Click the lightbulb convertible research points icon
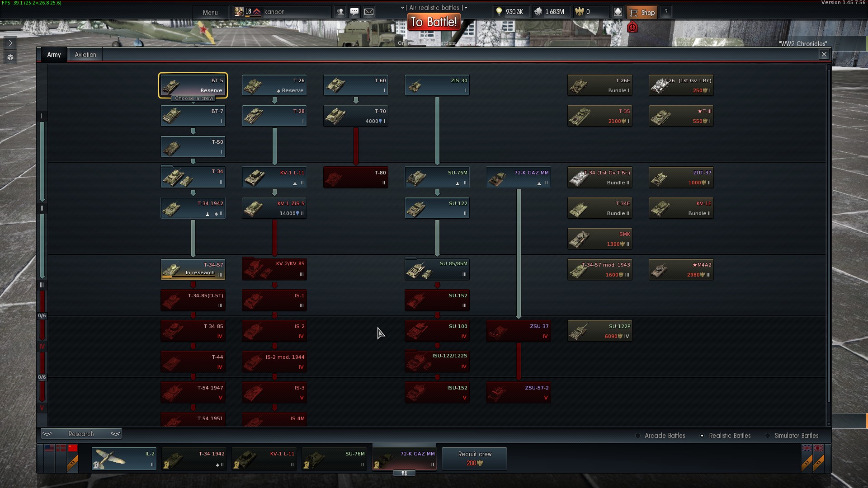 pyautogui.click(x=499, y=12)
